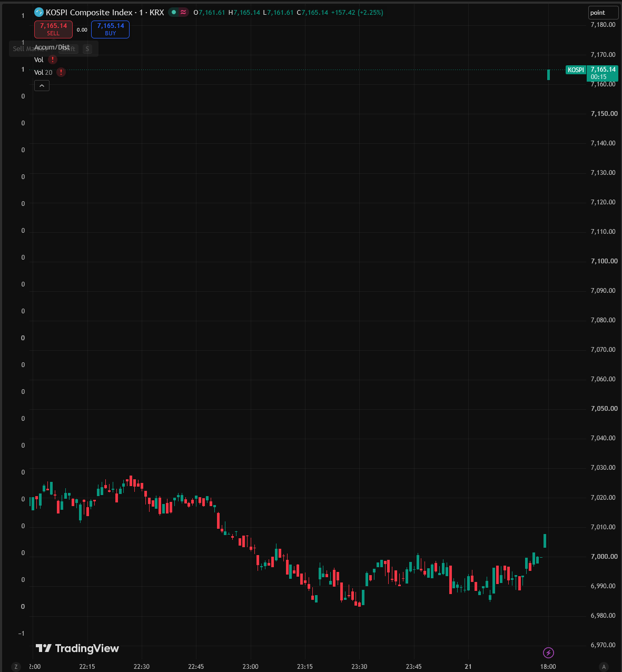Click the 7,100.00 level on the price scale
The image size is (622, 672).
tap(604, 261)
